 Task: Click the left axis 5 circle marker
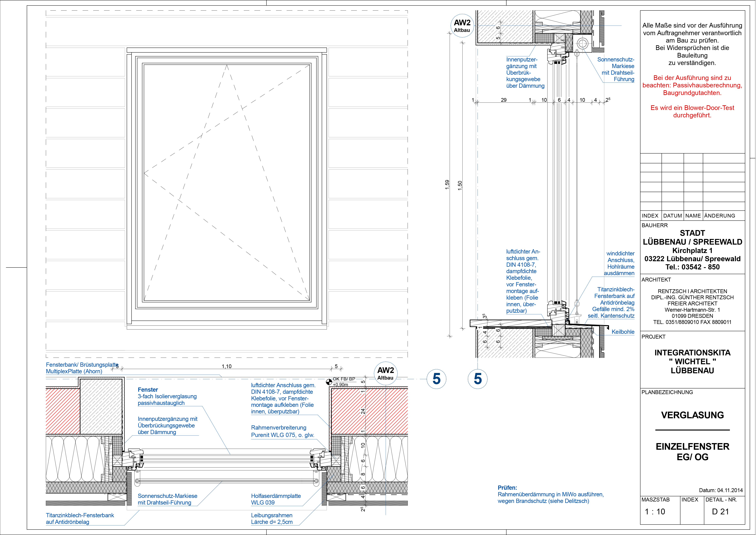tap(436, 379)
